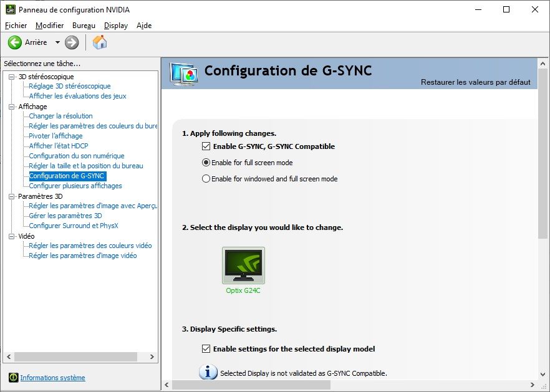Click the tree panel scroll-right arrow

coord(152,357)
